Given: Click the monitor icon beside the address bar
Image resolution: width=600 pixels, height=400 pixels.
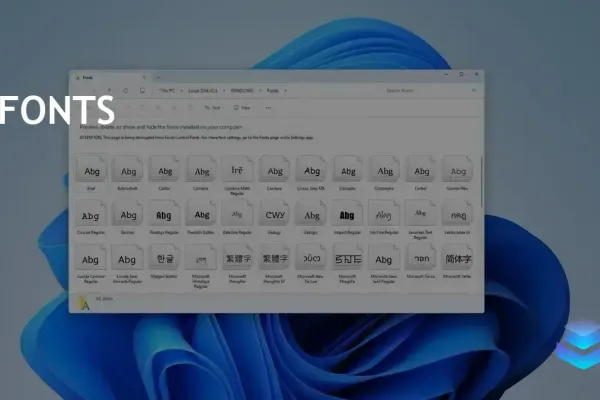Looking at the screenshot, I should (142, 91).
